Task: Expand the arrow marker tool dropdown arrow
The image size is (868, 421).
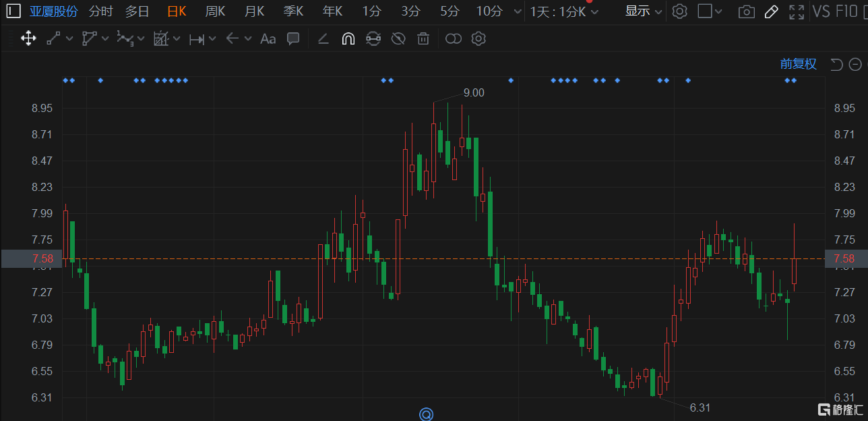Action: click(248, 38)
